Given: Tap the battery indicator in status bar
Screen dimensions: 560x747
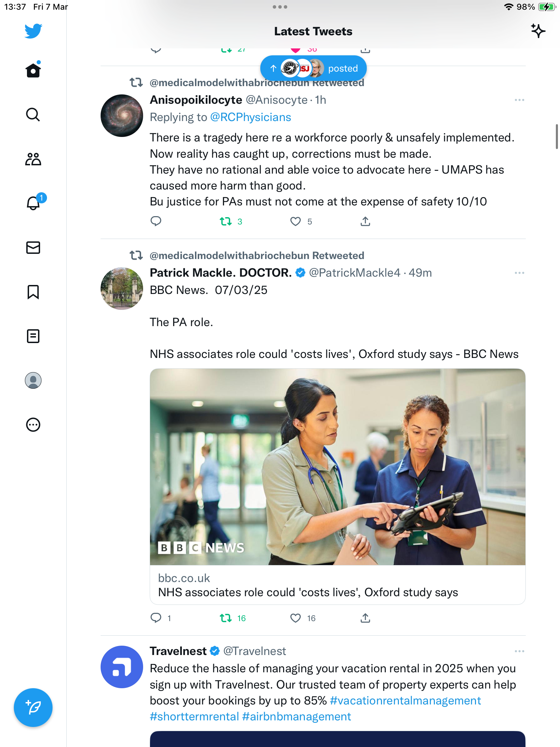Looking at the screenshot, I should pos(547,7).
